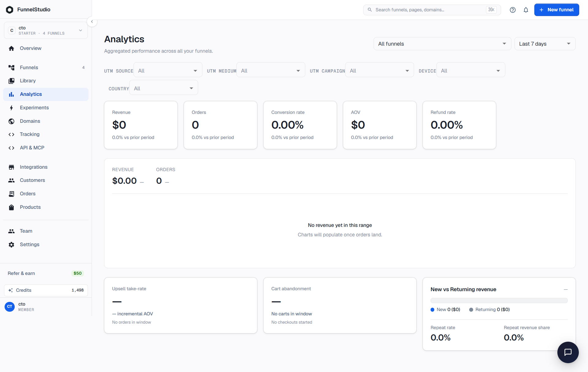588x372 pixels.
Task: Click the Revenue $0 metric card
Action: click(x=141, y=125)
